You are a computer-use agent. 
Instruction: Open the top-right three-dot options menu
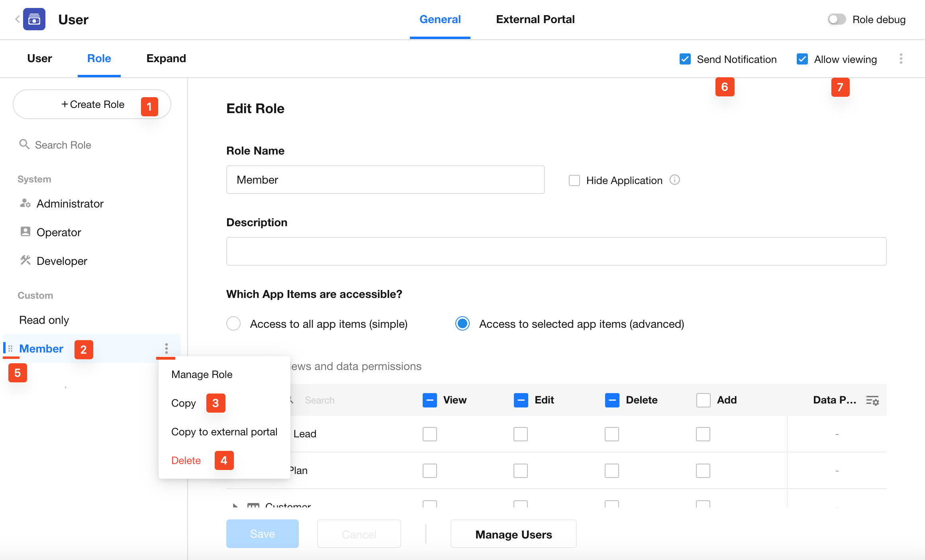[x=901, y=59]
